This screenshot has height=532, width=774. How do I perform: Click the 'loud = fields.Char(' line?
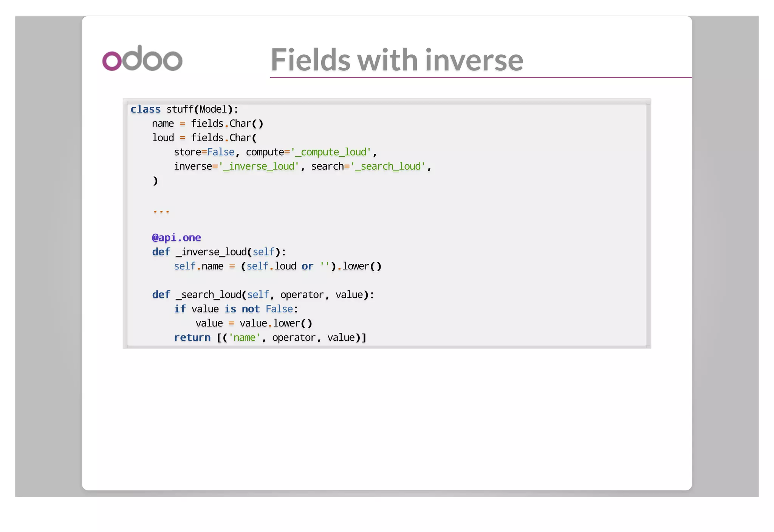(204, 138)
